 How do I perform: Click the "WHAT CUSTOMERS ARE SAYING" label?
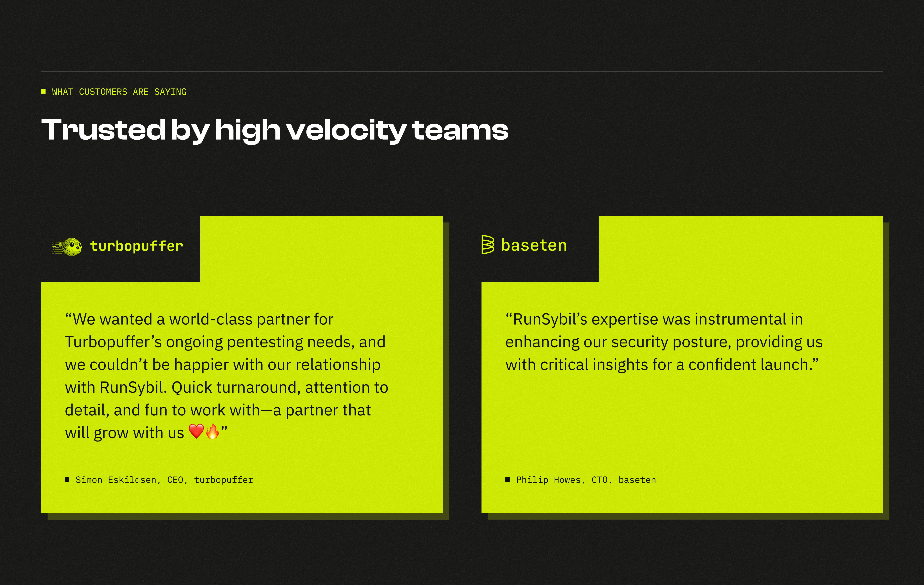click(119, 92)
